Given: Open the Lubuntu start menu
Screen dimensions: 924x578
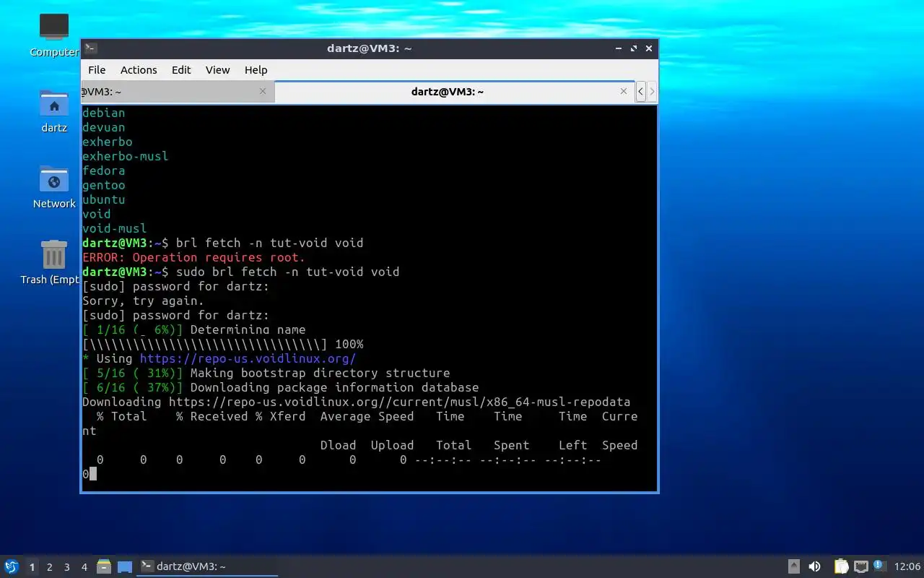Looking at the screenshot, I should (12, 566).
